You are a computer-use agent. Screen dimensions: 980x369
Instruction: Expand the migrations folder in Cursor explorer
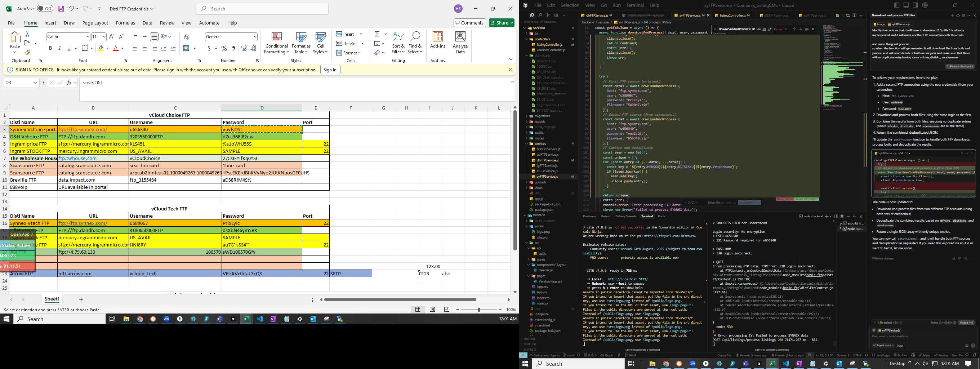point(527,116)
